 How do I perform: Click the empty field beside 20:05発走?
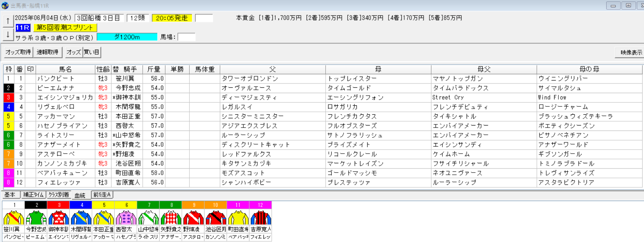click(204, 18)
